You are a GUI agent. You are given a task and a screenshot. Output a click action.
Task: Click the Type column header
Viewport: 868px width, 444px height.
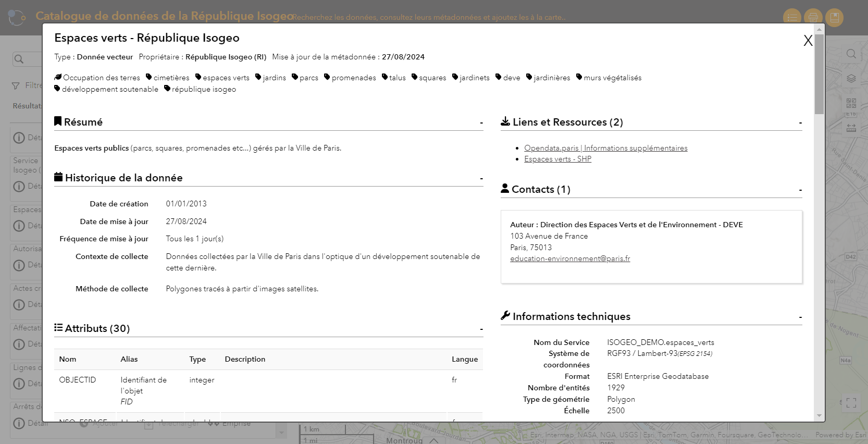(x=197, y=359)
